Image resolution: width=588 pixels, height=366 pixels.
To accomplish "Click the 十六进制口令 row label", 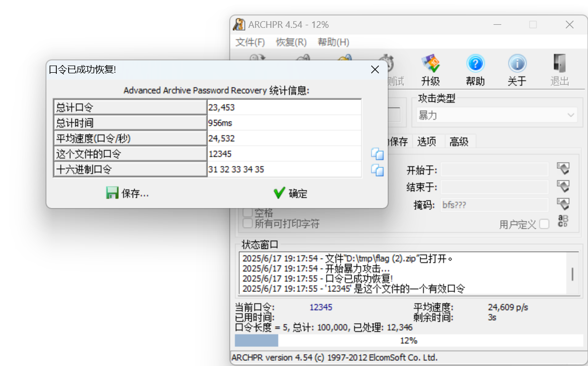I will click(x=130, y=169).
